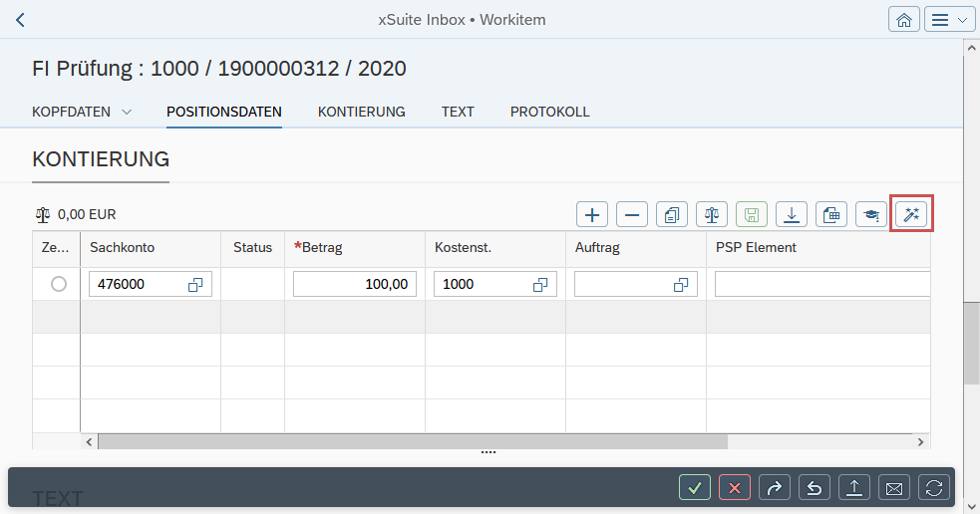Reject the workitem with red X
Screen dimensions: 980x514
pos(735,487)
